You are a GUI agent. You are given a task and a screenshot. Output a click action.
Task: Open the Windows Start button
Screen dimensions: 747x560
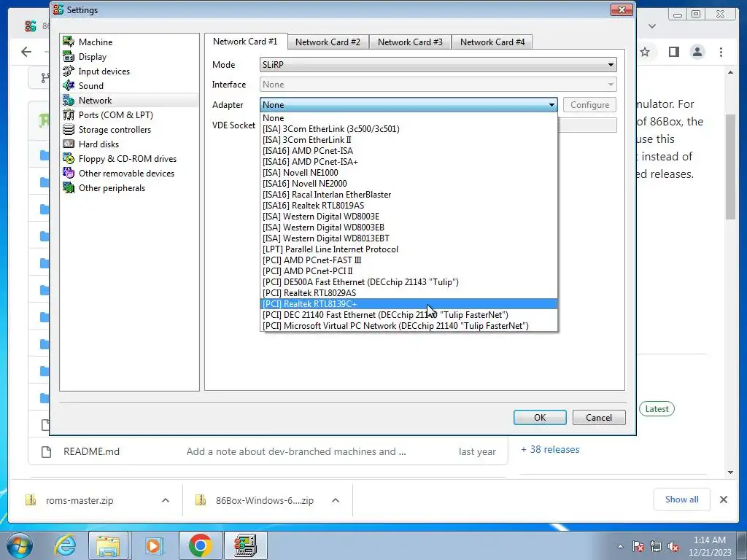coord(19,545)
